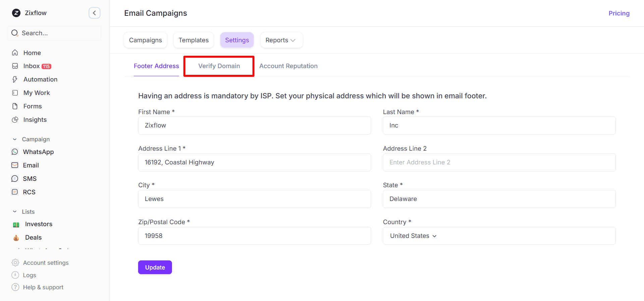
Task: Open the Inbox with 115 unread
Action: 31,66
